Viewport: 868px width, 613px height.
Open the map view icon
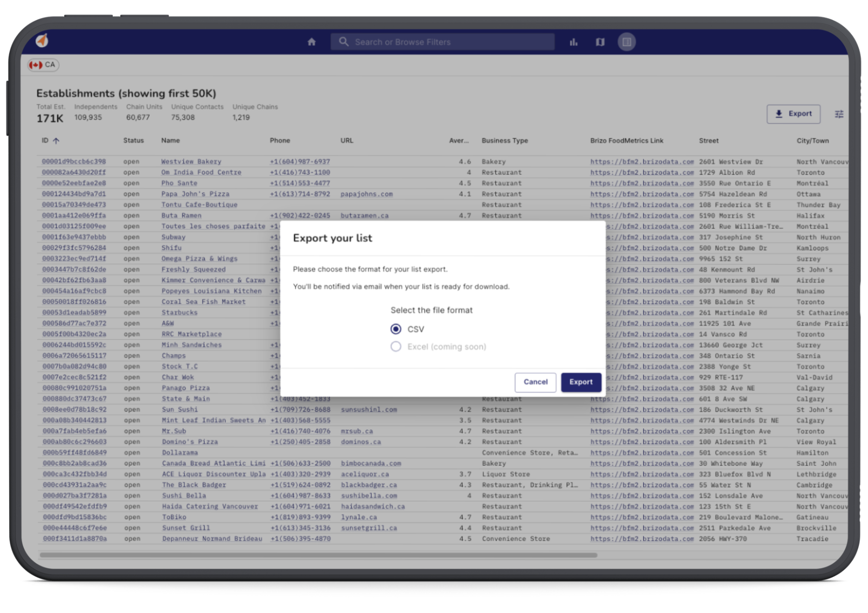click(x=600, y=42)
